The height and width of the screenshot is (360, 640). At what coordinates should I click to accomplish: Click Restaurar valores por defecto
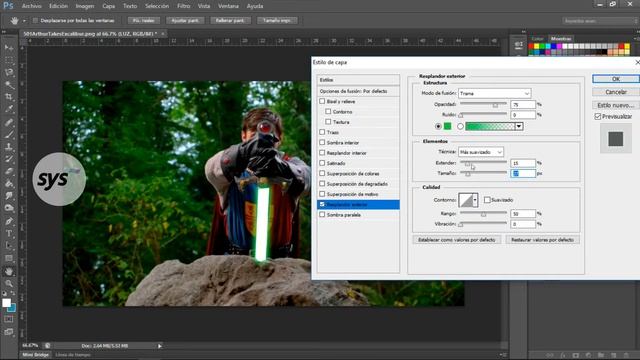click(542, 240)
